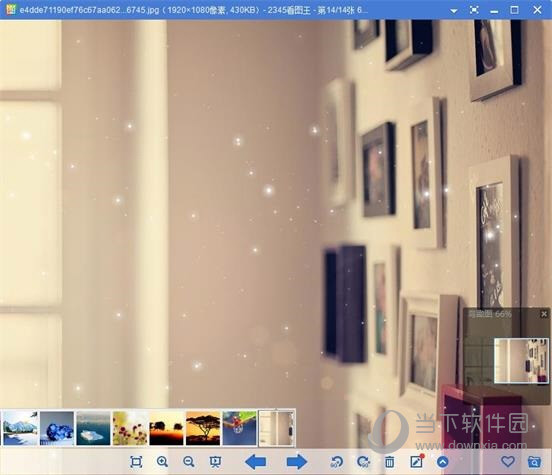This screenshot has width=552, height=475.
Task: Rotate the image 90 degrees clockwise
Action: click(x=363, y=462)
